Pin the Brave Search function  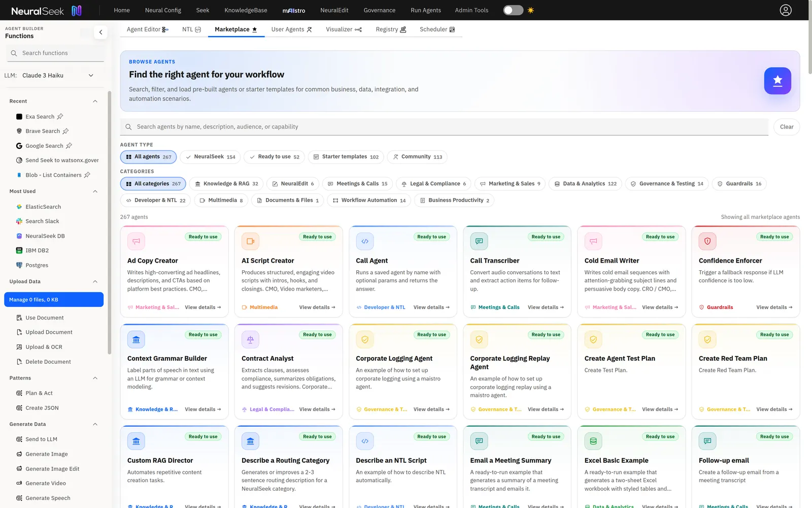65,131
